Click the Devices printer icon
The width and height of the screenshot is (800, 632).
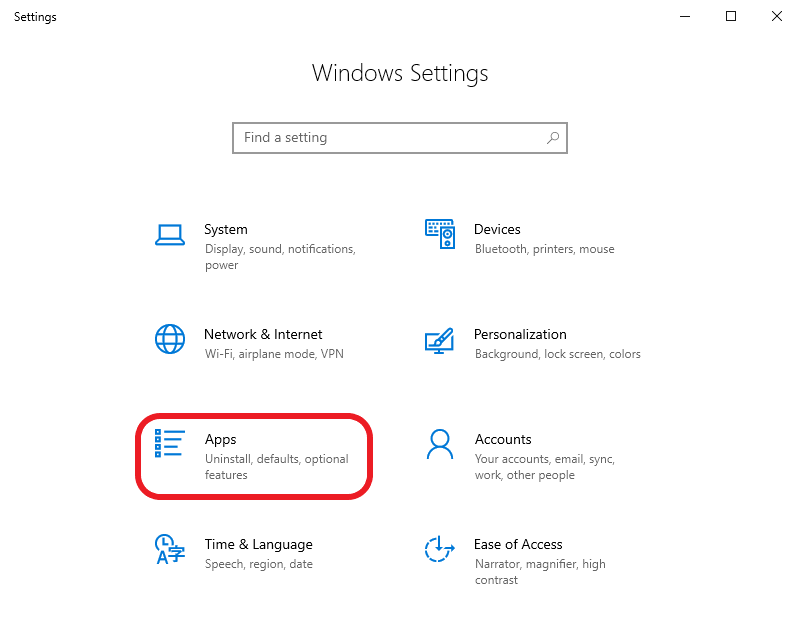tap(440, 233)
